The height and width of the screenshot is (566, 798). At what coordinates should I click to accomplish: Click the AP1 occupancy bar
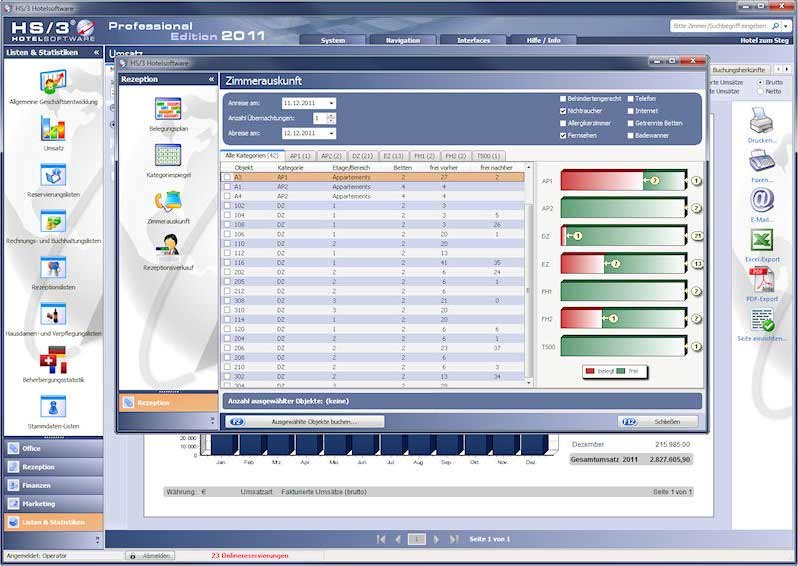(623, 181)
